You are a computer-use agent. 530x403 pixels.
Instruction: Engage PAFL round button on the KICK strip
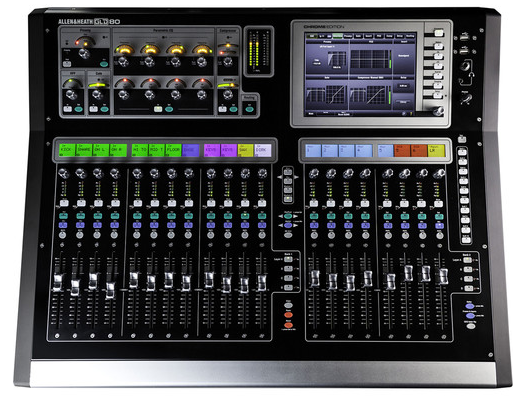pos(63,235)
